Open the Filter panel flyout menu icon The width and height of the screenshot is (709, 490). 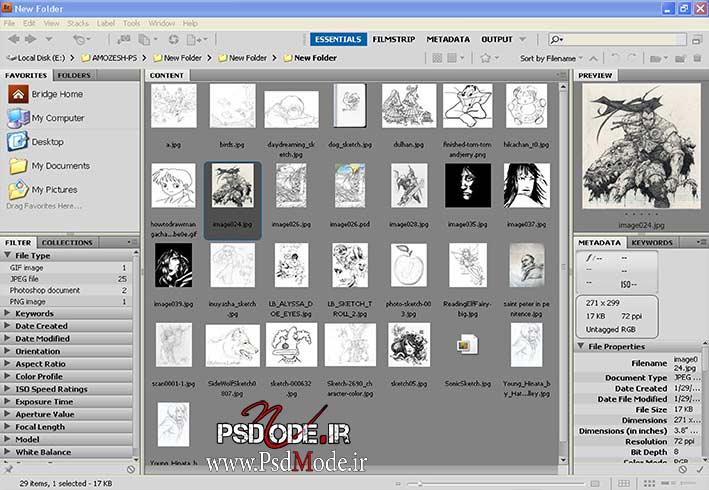(x=131, y=242)
